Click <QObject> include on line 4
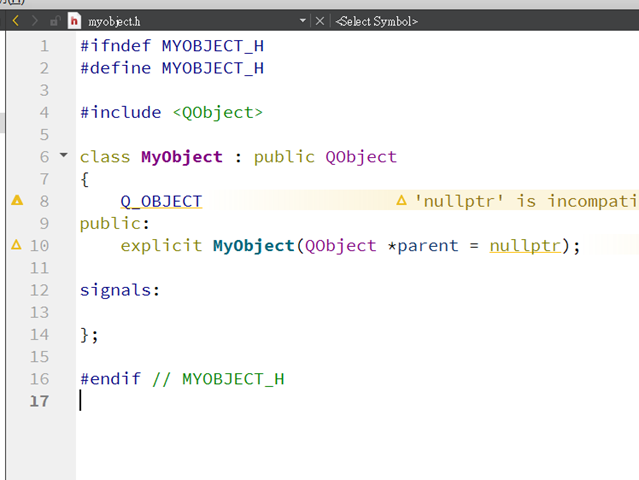This screenshot has width=639, height=480. click(x=218, y=112)
